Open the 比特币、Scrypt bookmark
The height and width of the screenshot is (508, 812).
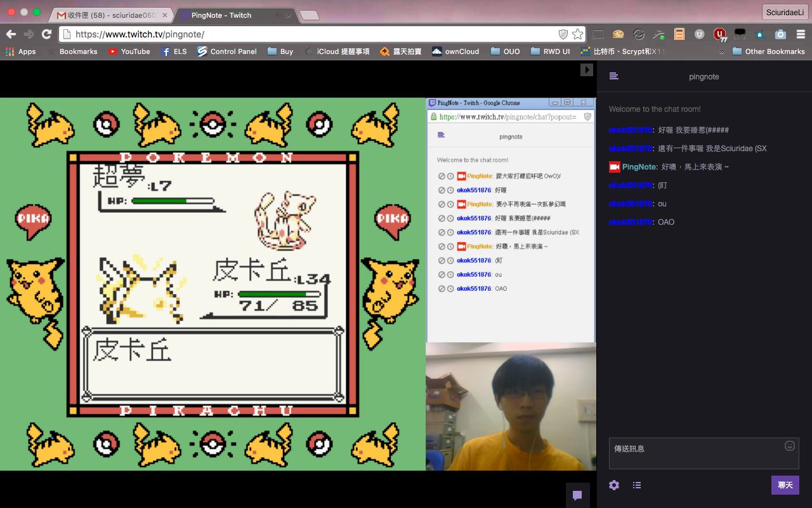(622, 51)
